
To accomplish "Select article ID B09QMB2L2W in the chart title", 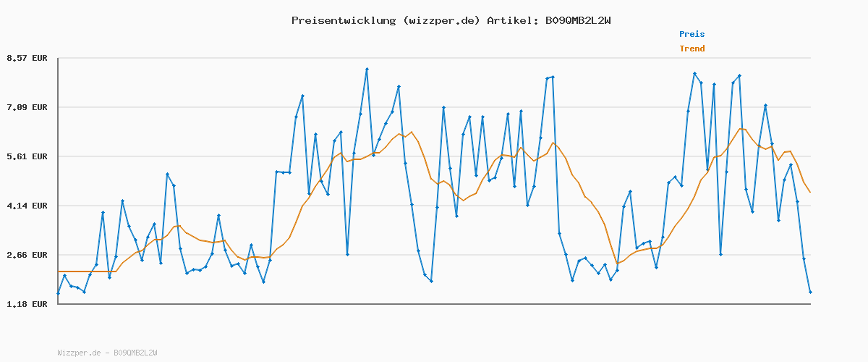I will point(578,20).
